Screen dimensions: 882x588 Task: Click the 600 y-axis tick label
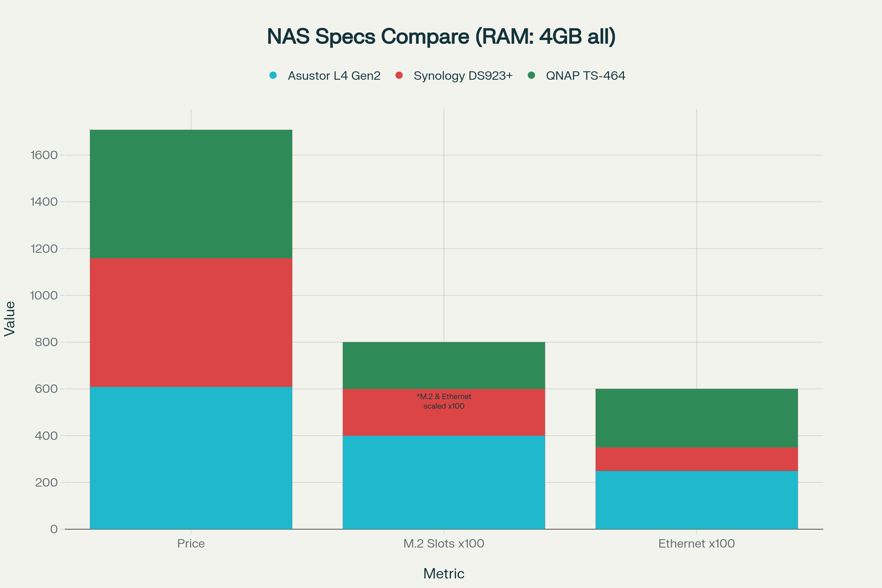[x=46, y=389]
